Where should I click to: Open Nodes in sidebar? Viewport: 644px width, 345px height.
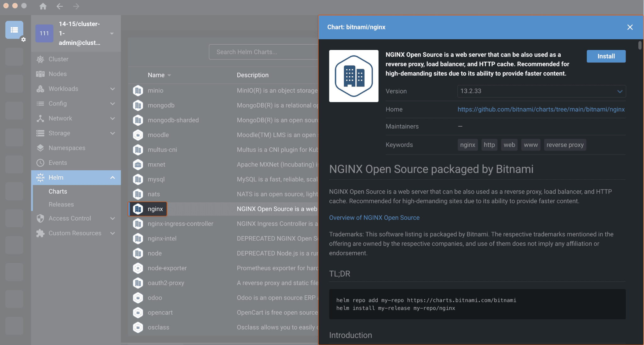[x=76, y=74]
